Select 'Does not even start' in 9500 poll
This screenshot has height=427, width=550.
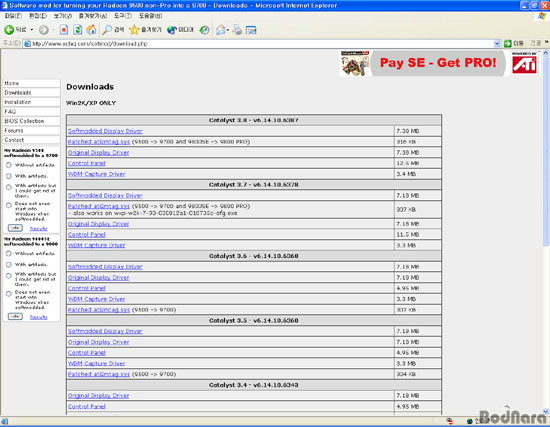tap(9, 205)
